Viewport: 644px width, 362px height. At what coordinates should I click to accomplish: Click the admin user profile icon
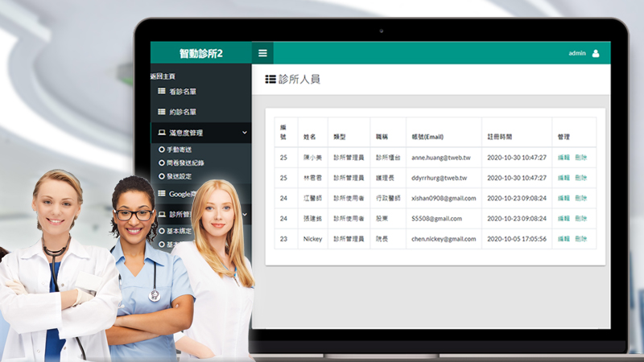(x=596, y=53)
